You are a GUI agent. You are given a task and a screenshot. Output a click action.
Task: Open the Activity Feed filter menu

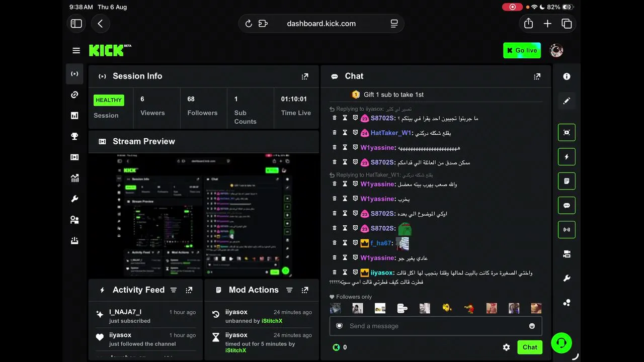pyautogui.click(x=174, y=290)
